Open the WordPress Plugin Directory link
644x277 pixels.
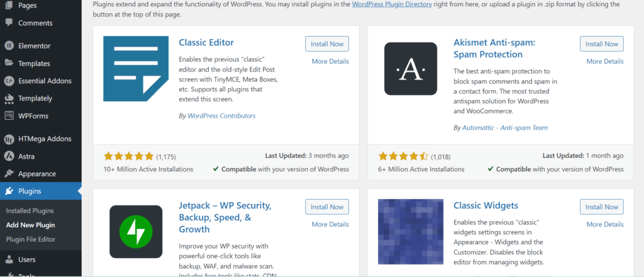point(392,5)
